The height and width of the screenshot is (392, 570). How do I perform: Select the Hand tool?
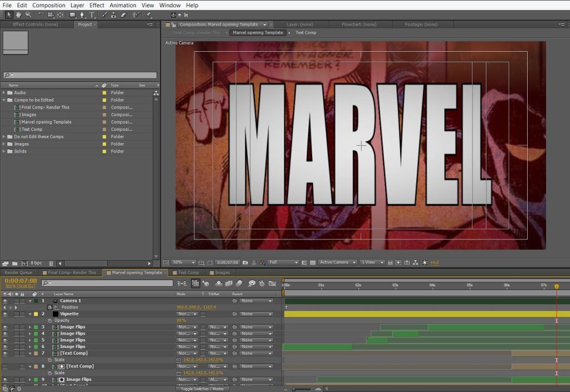(x=18, y=15)
